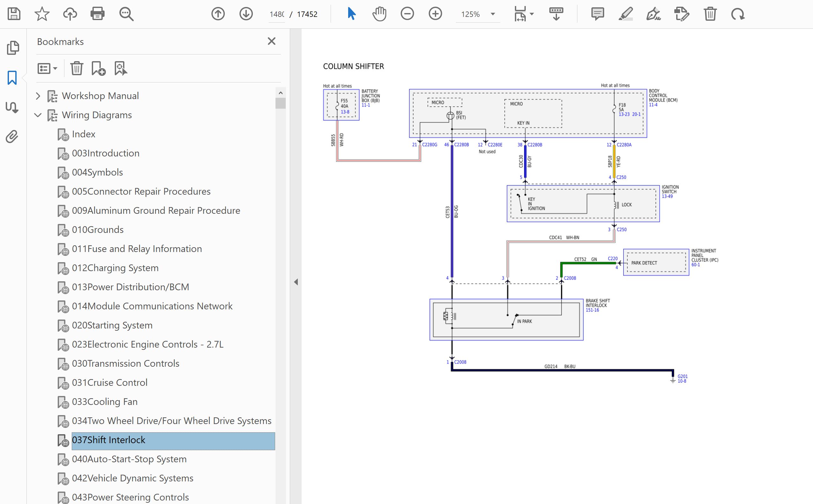Add new bookmark icon in panel
This screenshot has height=504, width=813.
99,68
